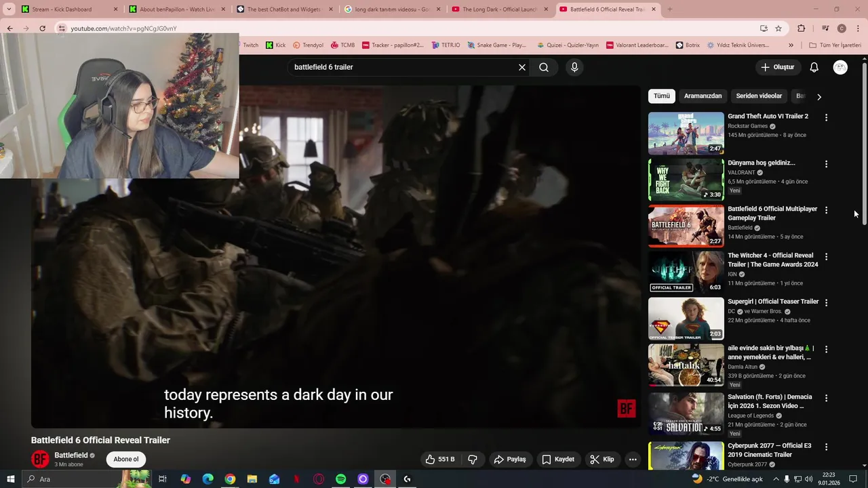Open Chrome extensions puzzle icon
868x488 pixels.
coord(802,28)
